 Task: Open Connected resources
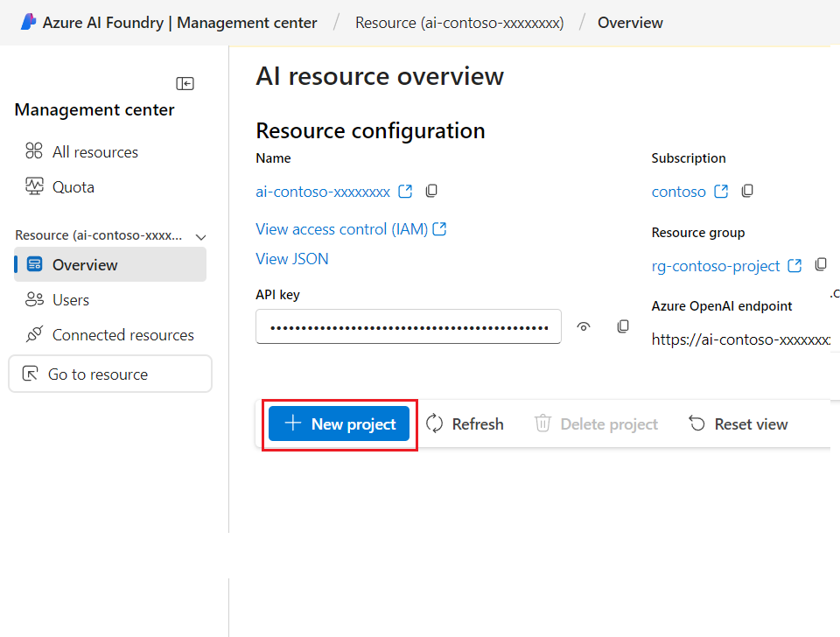pos(123,334)
